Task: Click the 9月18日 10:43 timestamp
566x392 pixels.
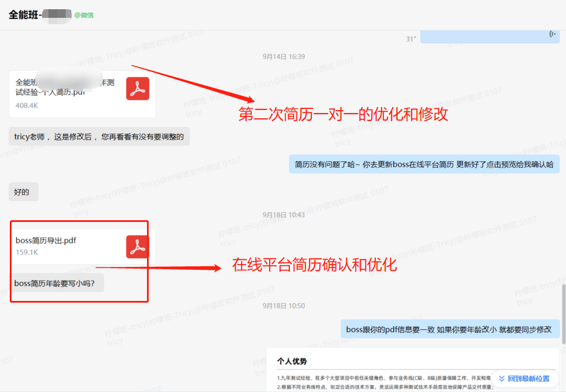Action: (x=283, y=214)
